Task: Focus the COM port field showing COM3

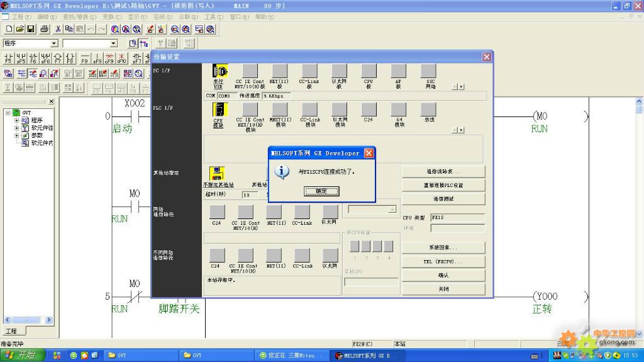Action: point(226,96)
